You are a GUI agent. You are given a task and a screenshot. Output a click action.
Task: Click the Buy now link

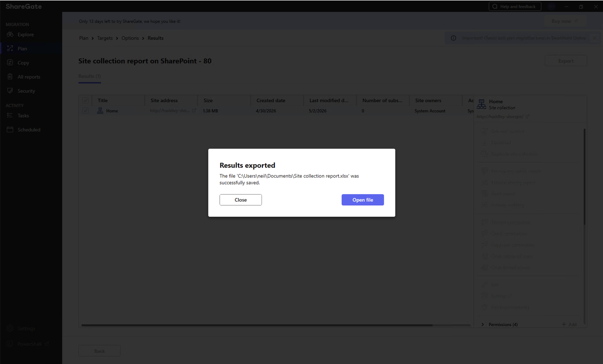[x=565, y=21]
